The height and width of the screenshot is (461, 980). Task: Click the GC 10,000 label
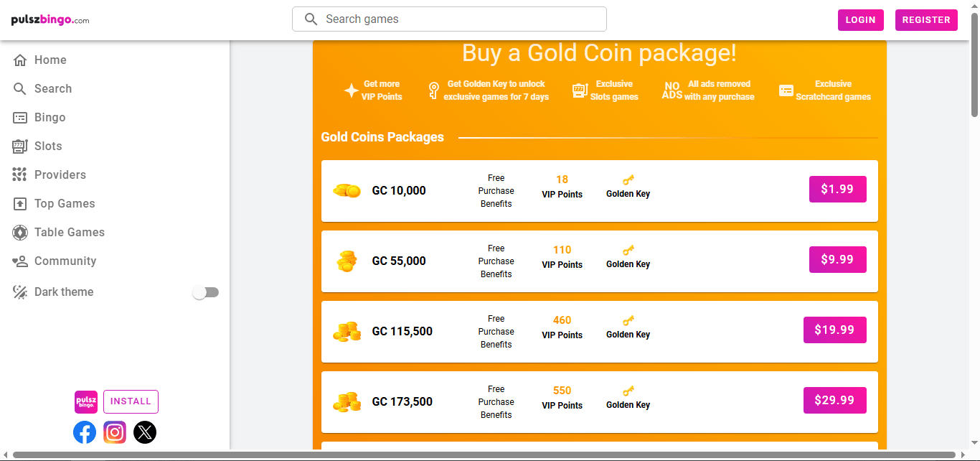click(399, 191)
